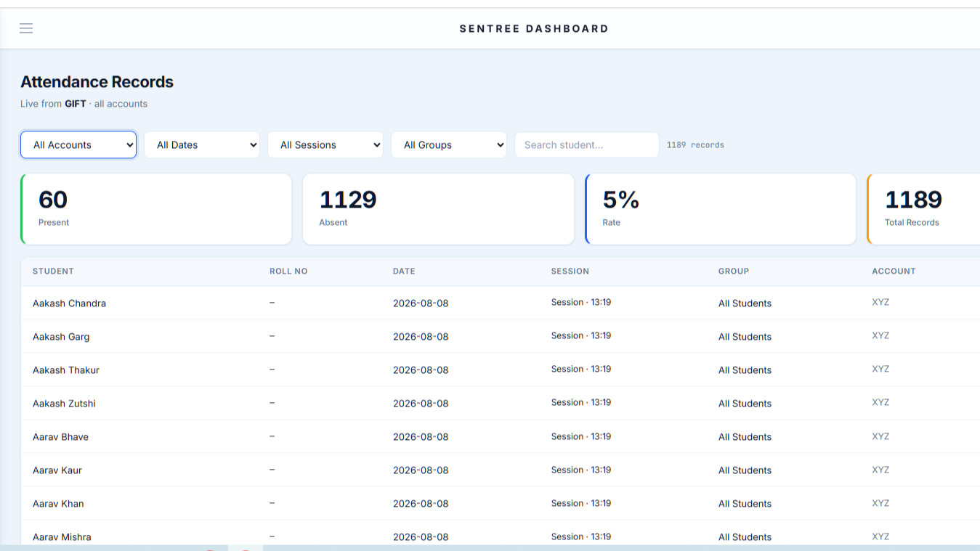Select the Present count card
980x551 pixels.
point(156,209)
